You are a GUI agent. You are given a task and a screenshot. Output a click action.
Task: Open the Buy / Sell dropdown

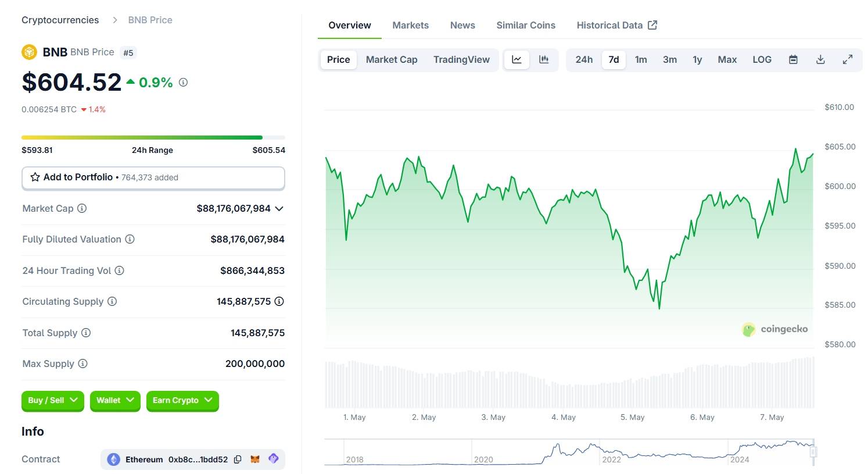pyautogui.click(x=53, y=401)
